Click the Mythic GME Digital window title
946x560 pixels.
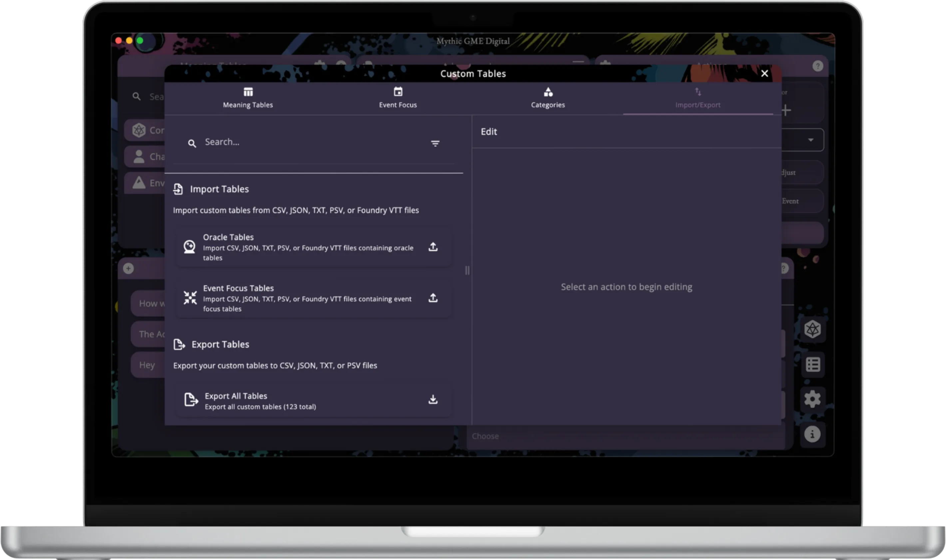coord(473,41)
